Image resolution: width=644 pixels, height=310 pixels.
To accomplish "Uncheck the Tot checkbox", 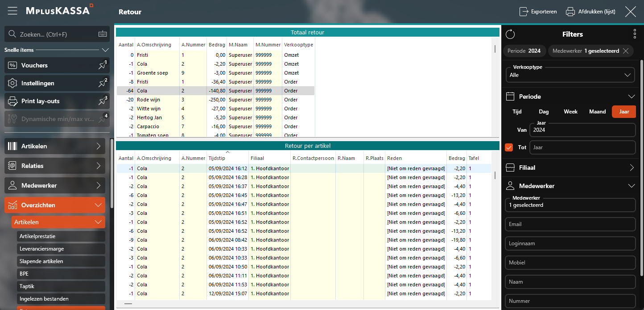I will pyautogui.click(x=509, y=147).
